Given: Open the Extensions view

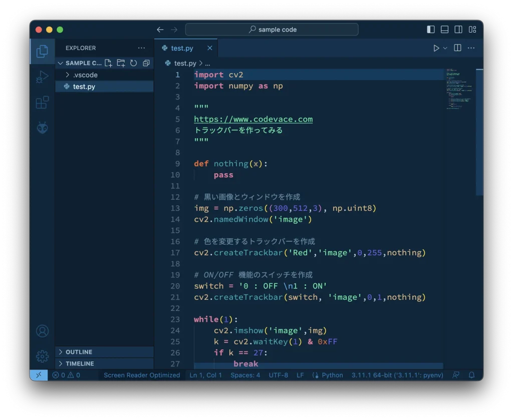Looking at the screenshot, I should pos(43,103).
